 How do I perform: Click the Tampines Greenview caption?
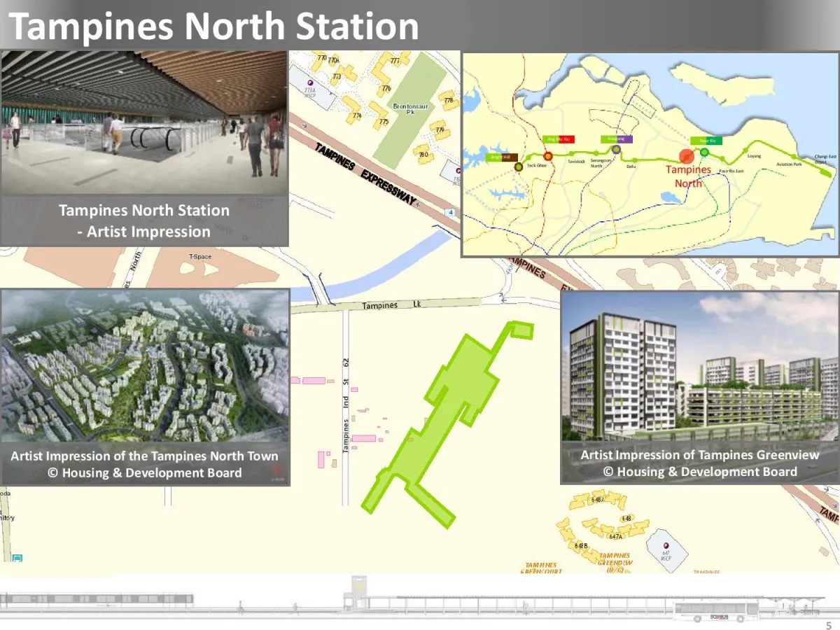click(x=699, y=463)
